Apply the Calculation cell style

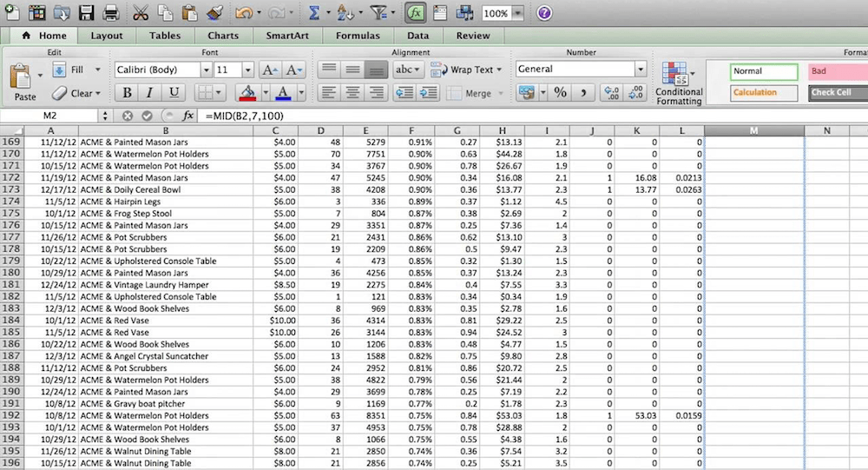tap(764, 93)
